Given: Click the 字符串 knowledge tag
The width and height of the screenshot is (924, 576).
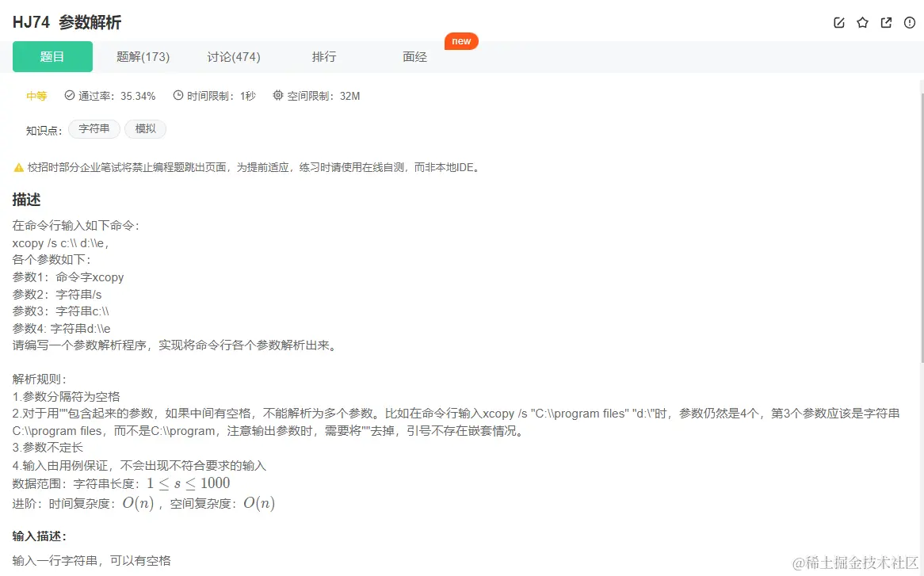Looking at the screenshot, I should (x=94, y=129).
